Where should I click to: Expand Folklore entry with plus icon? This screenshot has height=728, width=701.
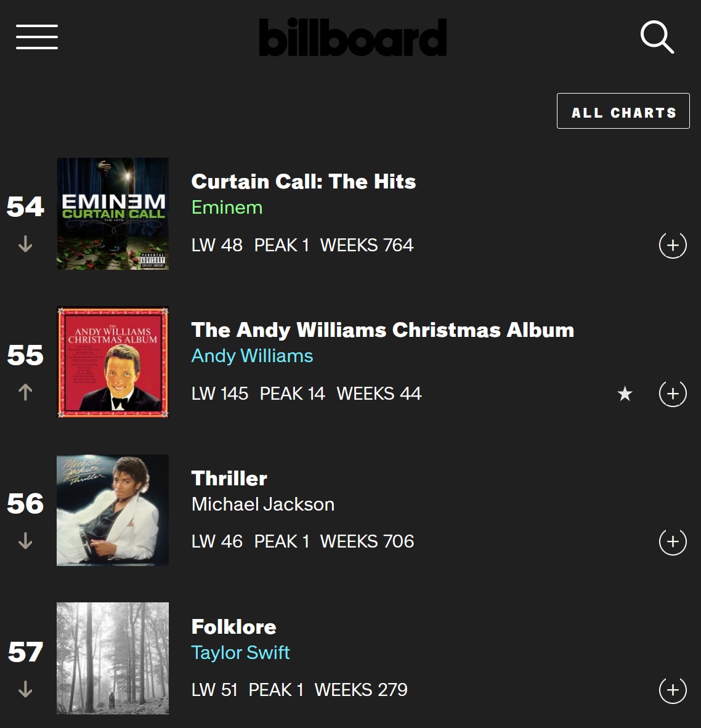pos(673,690)
